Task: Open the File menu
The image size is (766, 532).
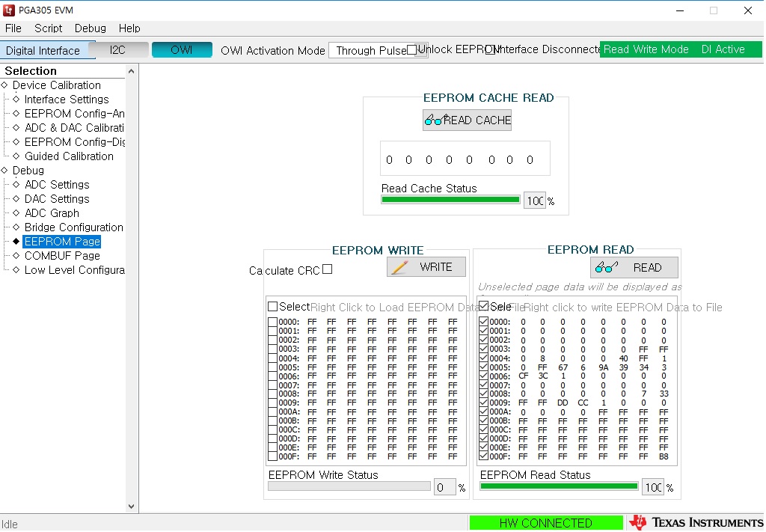Action: pyautogui.click(x=13, y=28)
